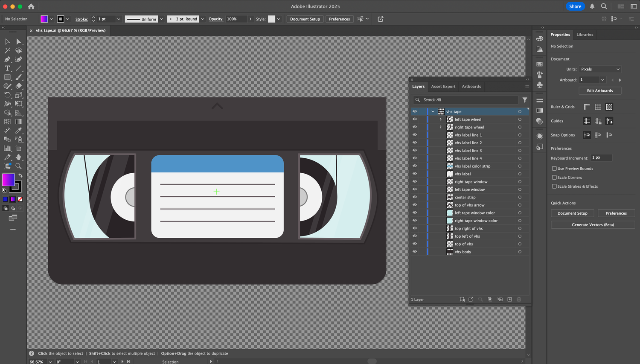
Task: Enable Use Preview Bounds checkbox
Action: pyautogui.click(x=554, y=169)
